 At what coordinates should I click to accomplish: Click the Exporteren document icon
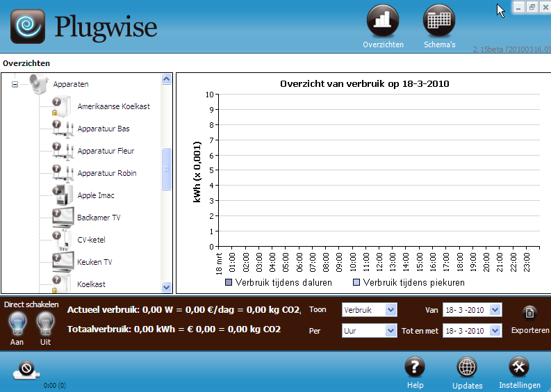click(529, 313)
